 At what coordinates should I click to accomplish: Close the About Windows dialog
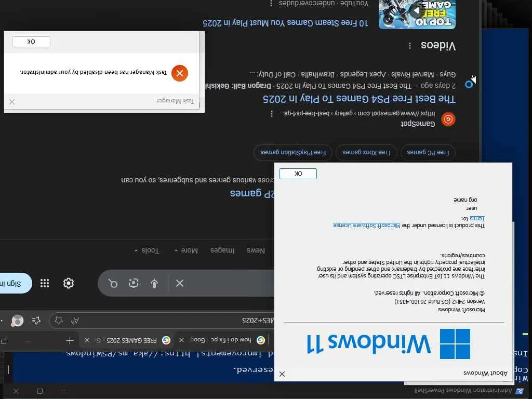click(x=282, y=374)
